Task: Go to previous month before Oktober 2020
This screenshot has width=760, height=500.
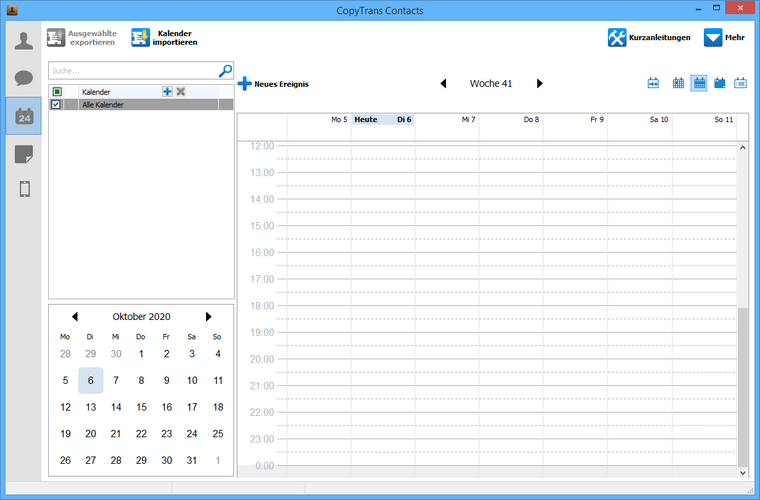Action: point(75,316)
